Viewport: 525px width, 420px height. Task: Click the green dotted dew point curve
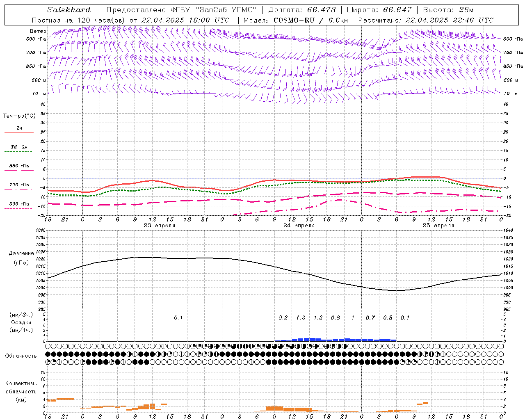point(275,185)
